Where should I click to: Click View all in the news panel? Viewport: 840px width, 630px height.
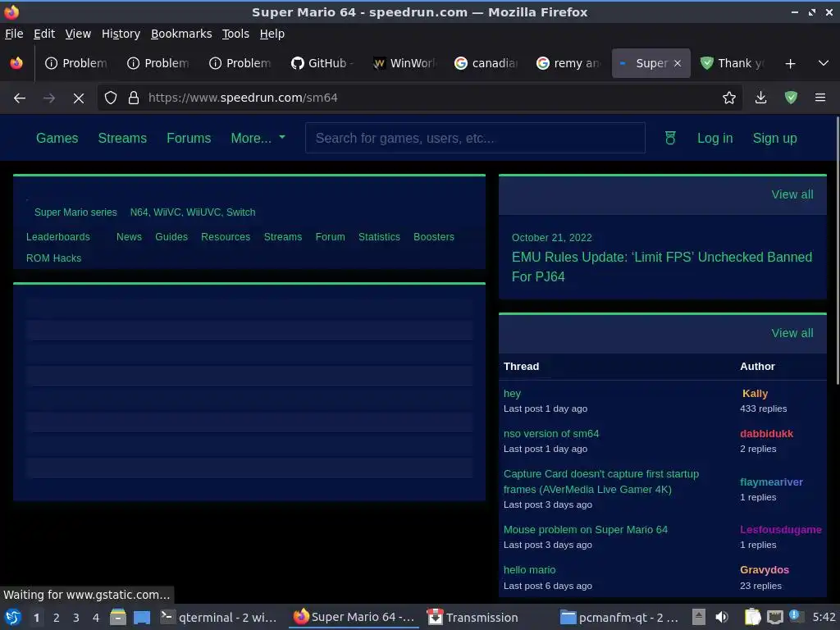792,194
